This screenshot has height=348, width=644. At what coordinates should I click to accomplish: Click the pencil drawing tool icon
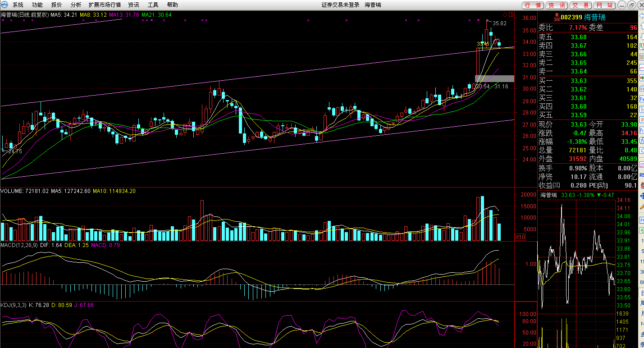641,206
